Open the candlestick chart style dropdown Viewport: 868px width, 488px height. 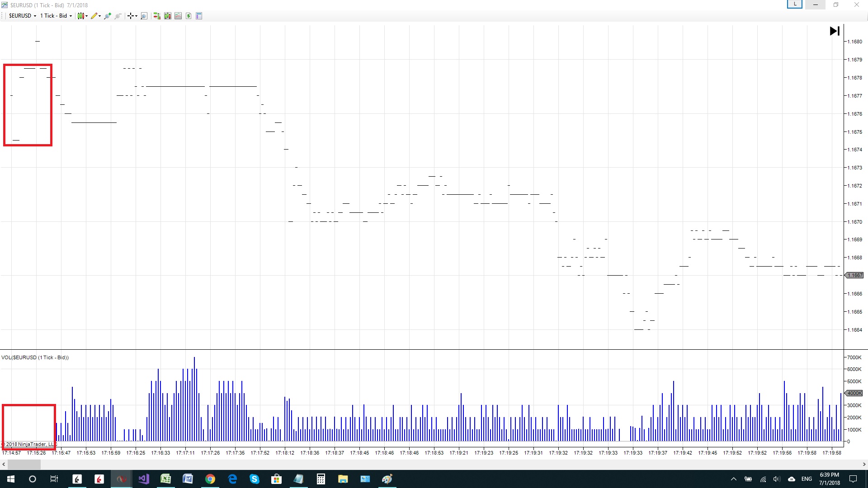point(82,16)
